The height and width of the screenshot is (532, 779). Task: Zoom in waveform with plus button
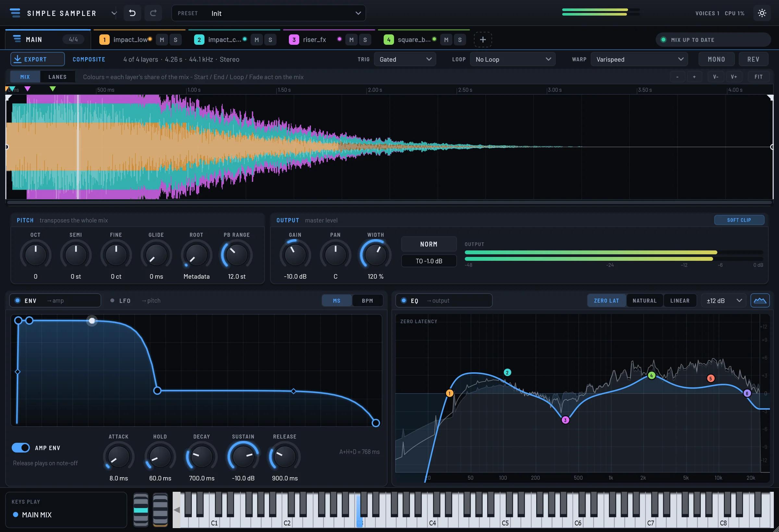(x=694, y=77)
